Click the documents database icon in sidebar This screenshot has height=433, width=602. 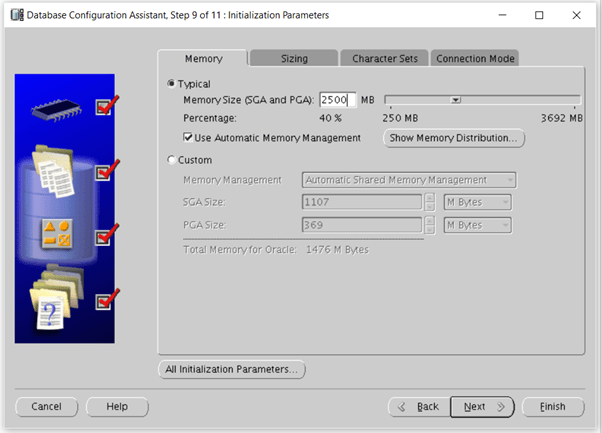pos(55,172)
